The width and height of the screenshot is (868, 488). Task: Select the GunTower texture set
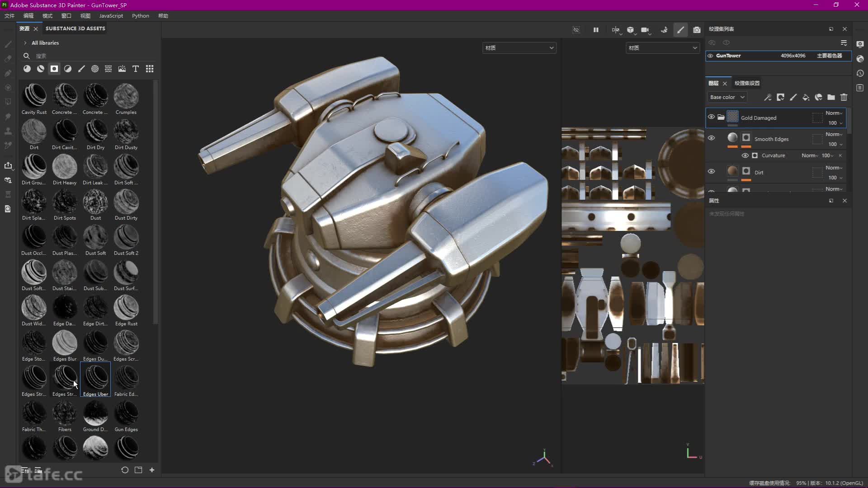729,56
